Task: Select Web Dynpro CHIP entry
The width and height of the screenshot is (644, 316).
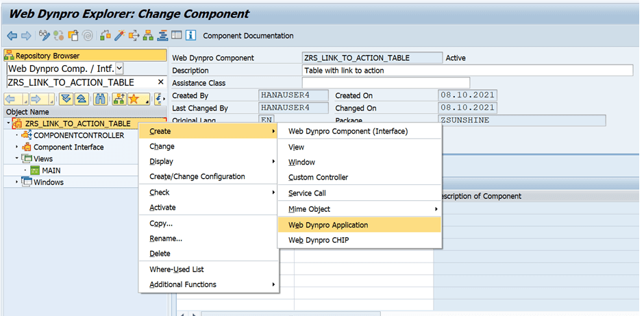Action: pyautogui.click(x=360, y=240)
